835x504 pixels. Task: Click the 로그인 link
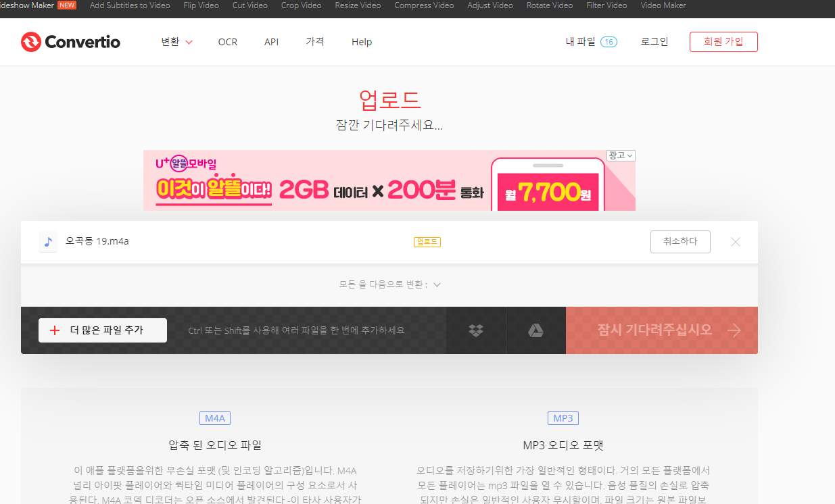pos(654,42)
